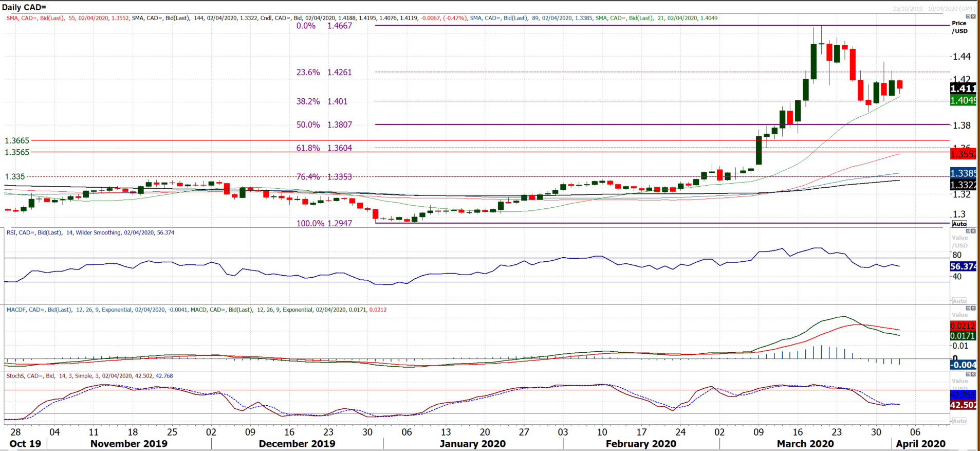Click the StochS 14, 3 Simple legend
Image resolution: width=980 pixels, height=451 pixels.
tap(89, 376)
